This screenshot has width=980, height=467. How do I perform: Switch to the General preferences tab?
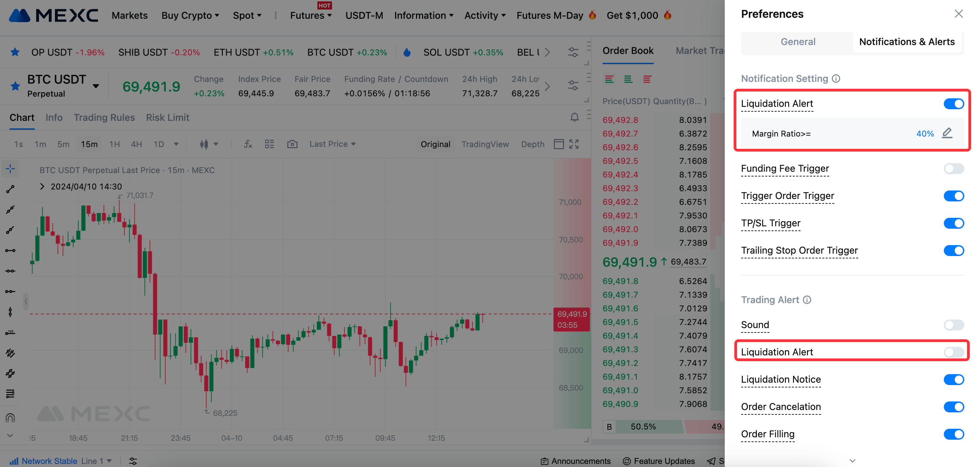click(798, 42)
